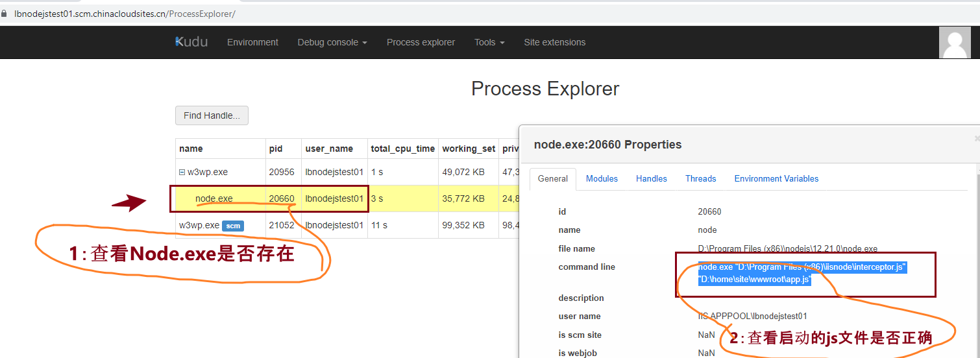Click the total_cpu_time column header

pos(402,149)
